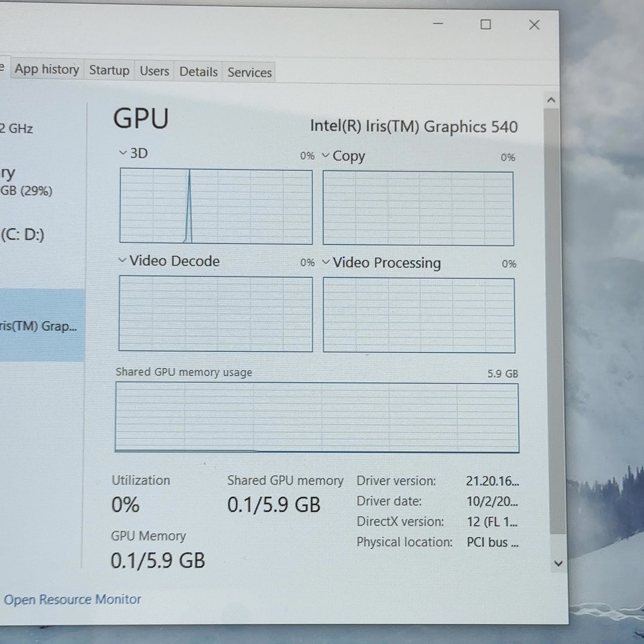Screen dimensions: 644x644
Task: Click the 5.9 GB graph maximum label
Action: click(503, 374)
